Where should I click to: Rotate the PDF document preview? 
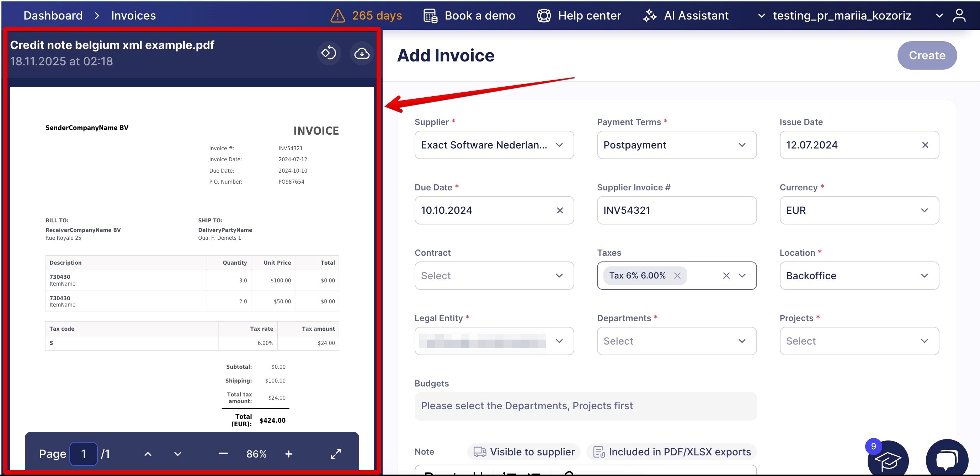pyautogui.click(x=329, y=53)
